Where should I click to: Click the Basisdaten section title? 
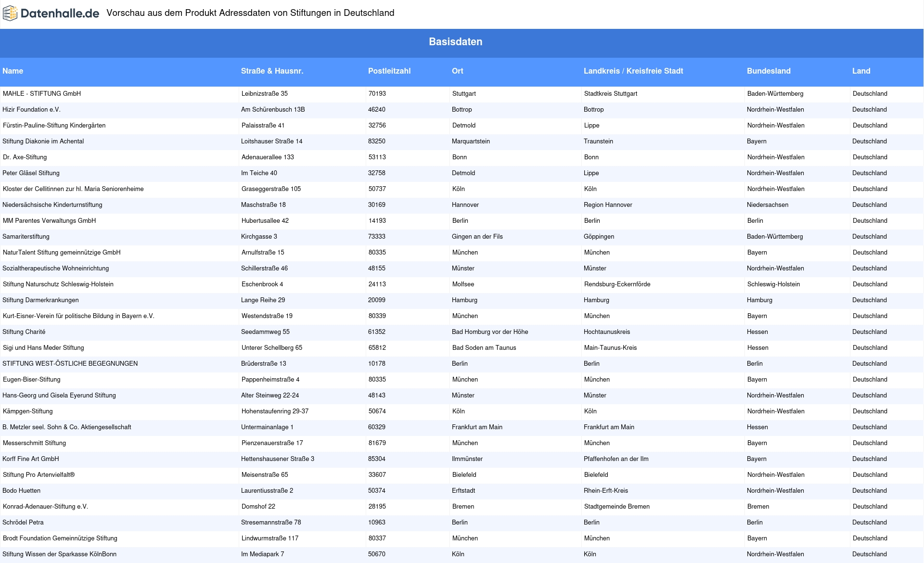[455, 42]
